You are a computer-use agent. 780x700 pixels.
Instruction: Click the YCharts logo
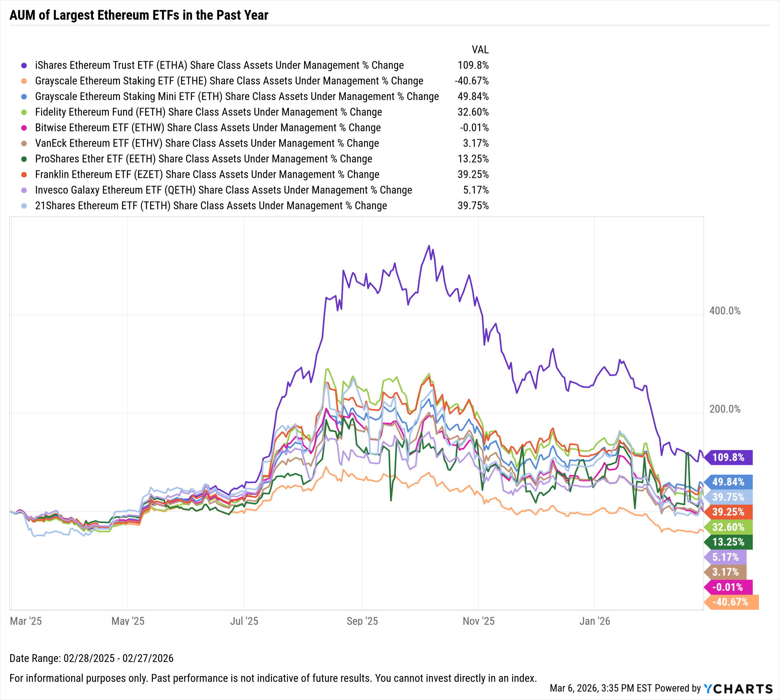click(x=738, y=689)
